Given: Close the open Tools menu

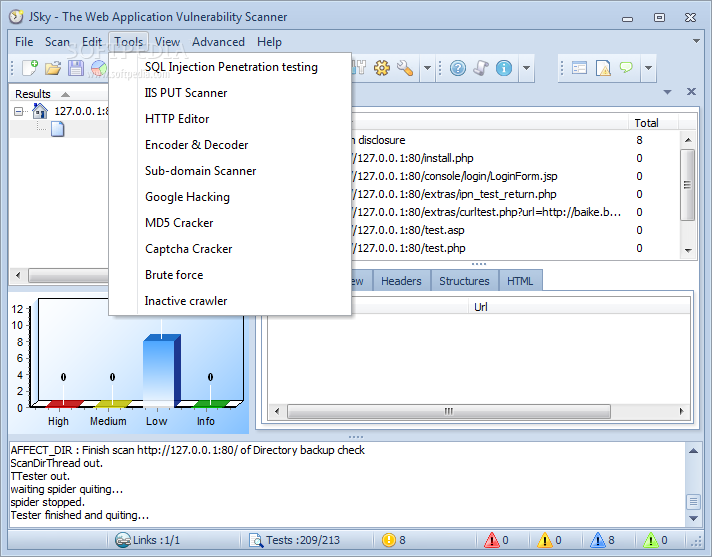Looking at the screenshot, I should click(x=129, y=42).
